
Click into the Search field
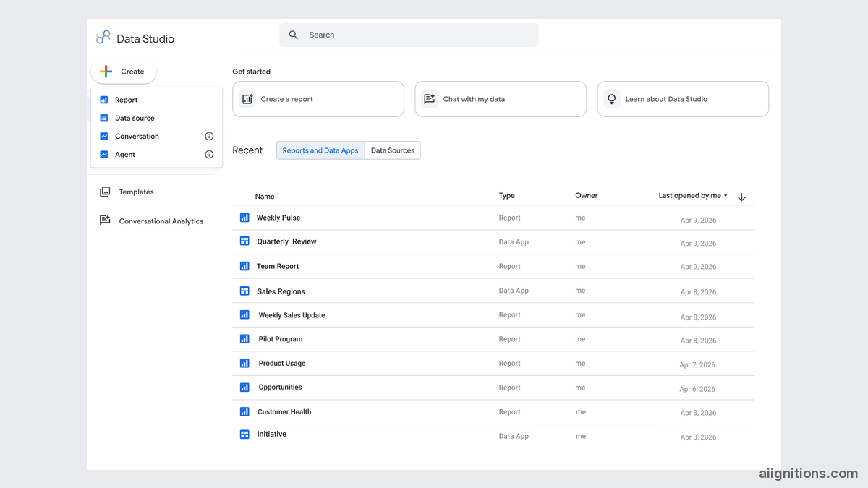pyautogui.click(x=409, y=35)
